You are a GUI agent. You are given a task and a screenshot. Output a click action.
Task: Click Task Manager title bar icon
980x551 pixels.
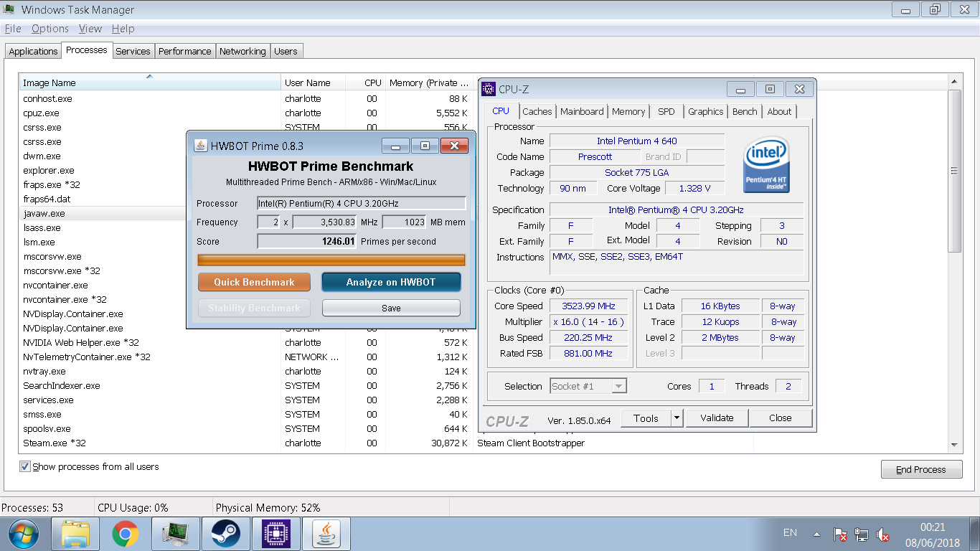(x=9, y=10)
